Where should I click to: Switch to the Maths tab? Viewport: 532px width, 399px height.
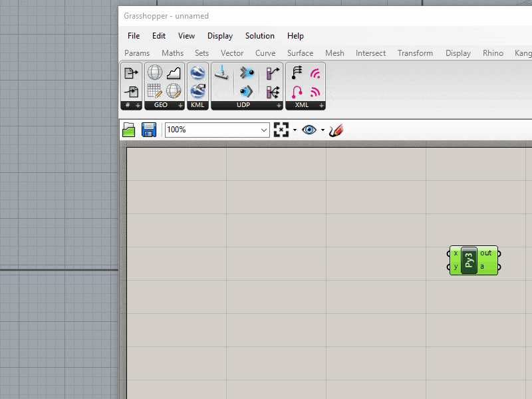[173, 53]
